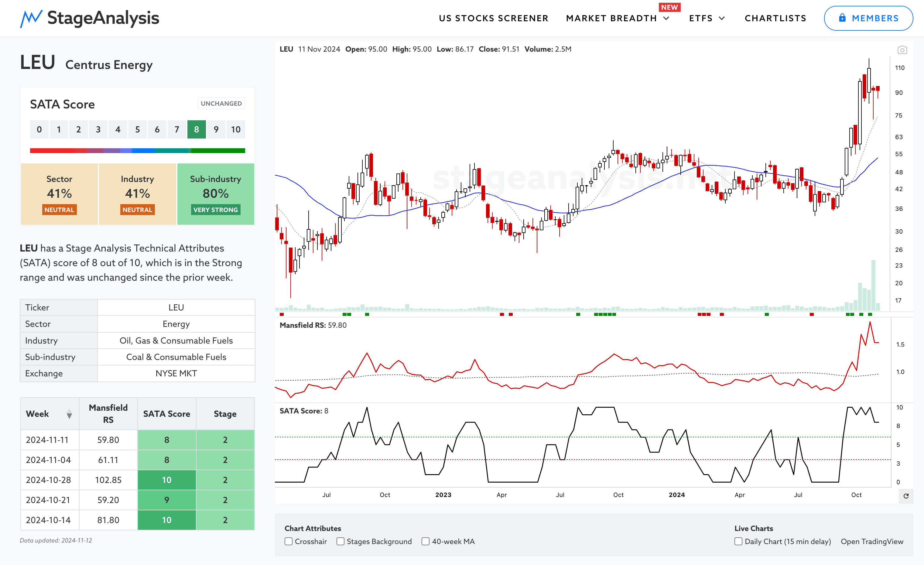
Task: Click the SATA score gradient color bar
Action: click(137, 151)
